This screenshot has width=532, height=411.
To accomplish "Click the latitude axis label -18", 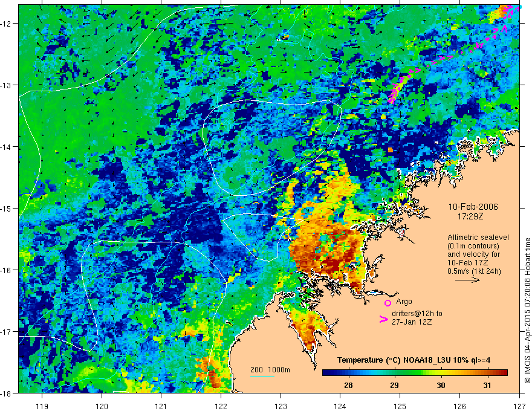I will tap(7, 393).
